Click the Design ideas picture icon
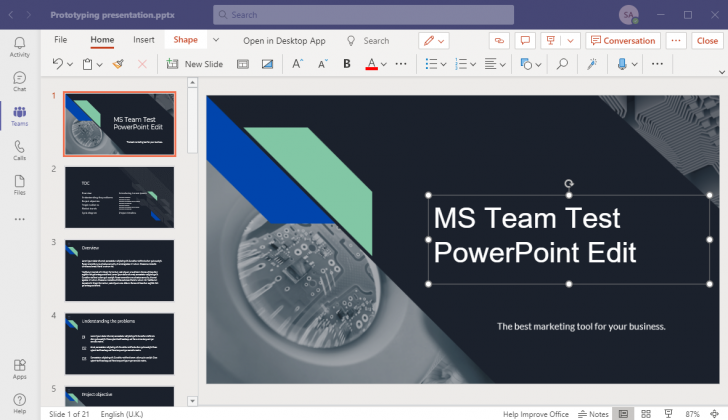This screenshot has width=728, height=420. click(267, 64)
